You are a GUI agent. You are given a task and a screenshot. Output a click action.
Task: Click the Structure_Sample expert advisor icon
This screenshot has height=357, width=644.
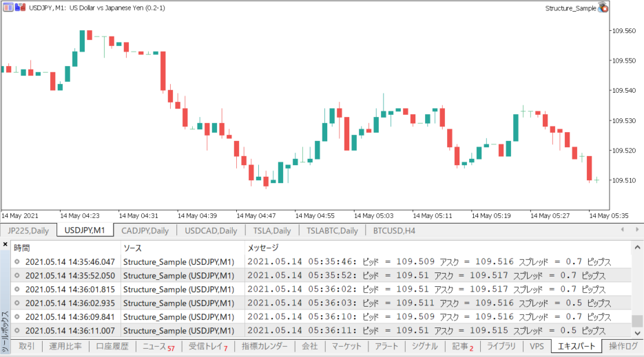(x=603, y=8)
